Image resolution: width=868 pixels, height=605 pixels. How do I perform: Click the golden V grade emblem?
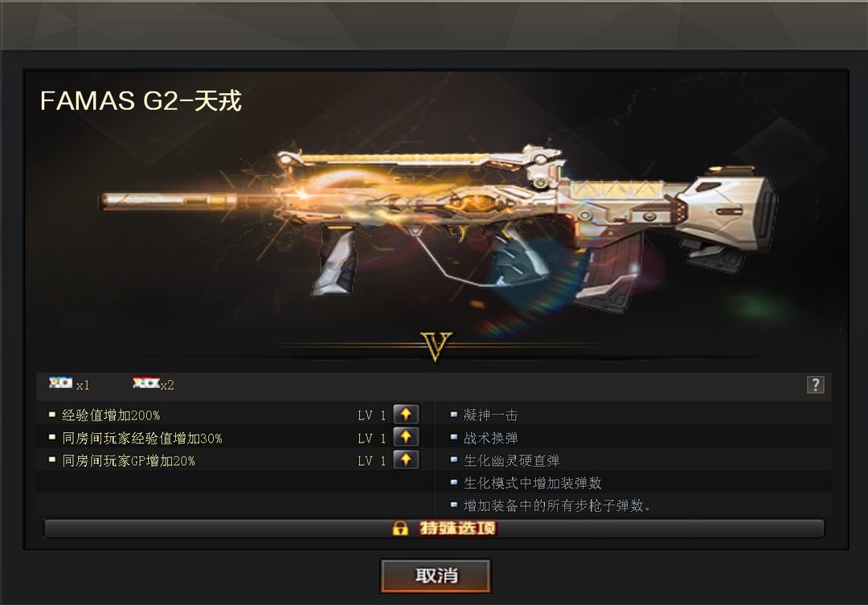436,346
